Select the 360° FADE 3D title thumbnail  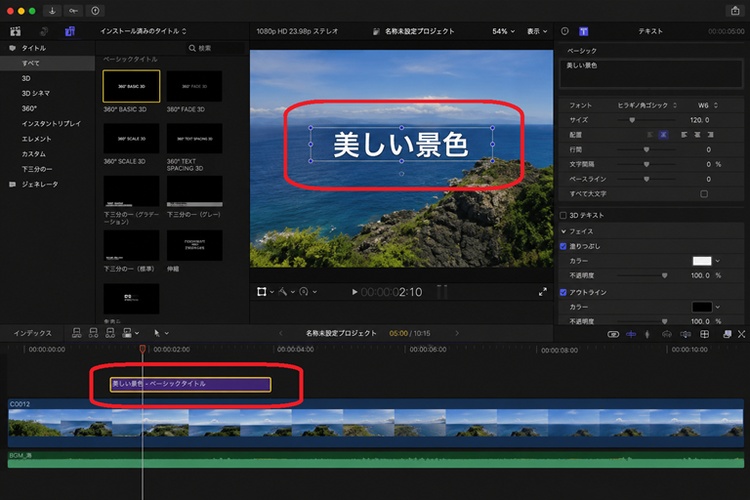[x=194, y=86]
